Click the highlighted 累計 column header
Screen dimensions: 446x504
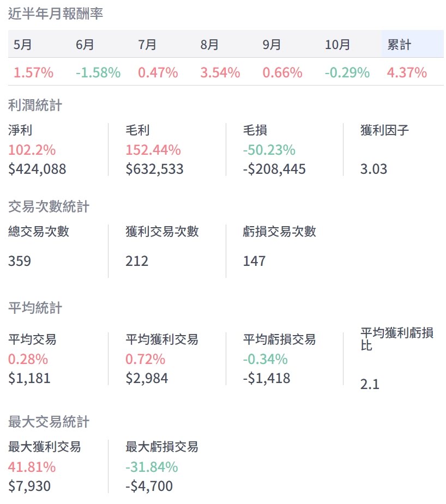[399, 45]
